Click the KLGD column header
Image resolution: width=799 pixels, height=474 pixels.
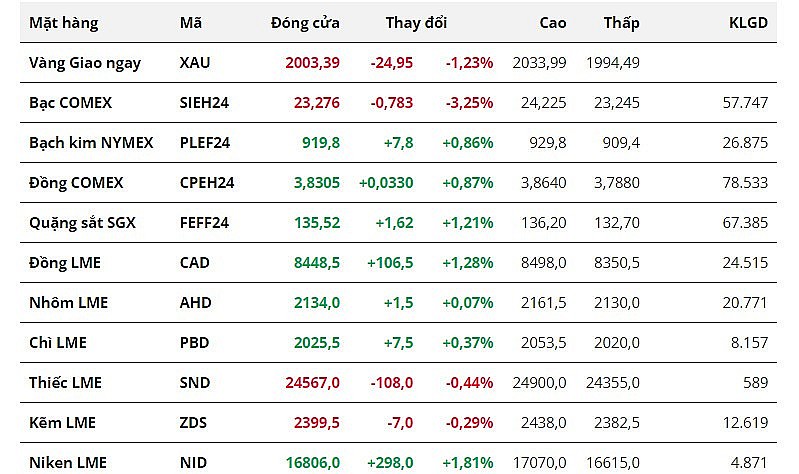pos(748,22)
